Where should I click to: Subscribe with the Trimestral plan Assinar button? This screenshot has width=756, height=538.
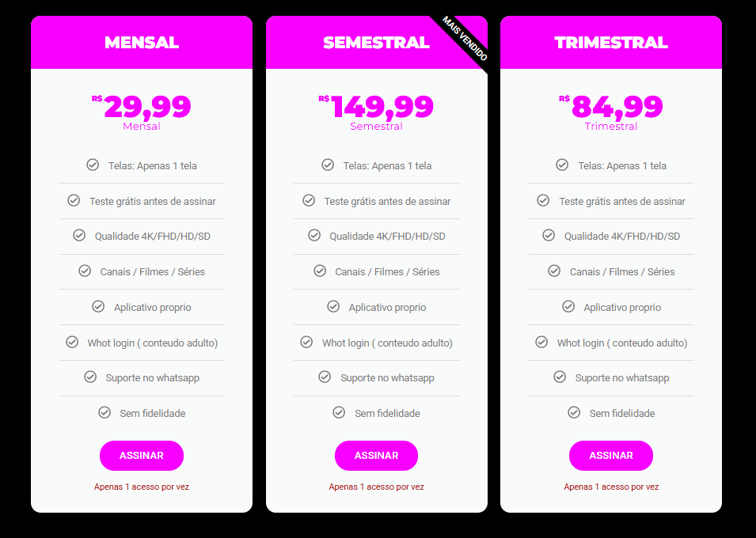(x=611, y=456)
